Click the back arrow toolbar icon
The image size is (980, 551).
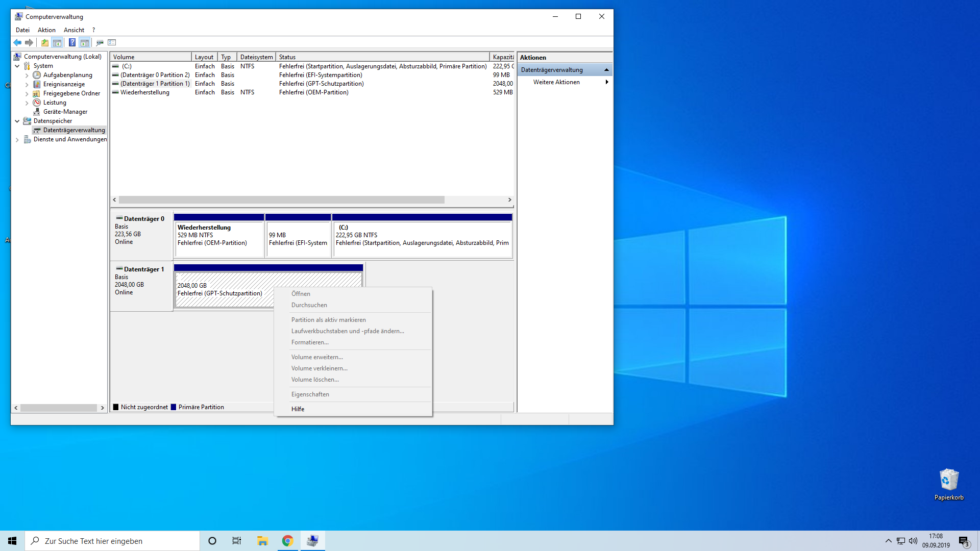[17, 43]
